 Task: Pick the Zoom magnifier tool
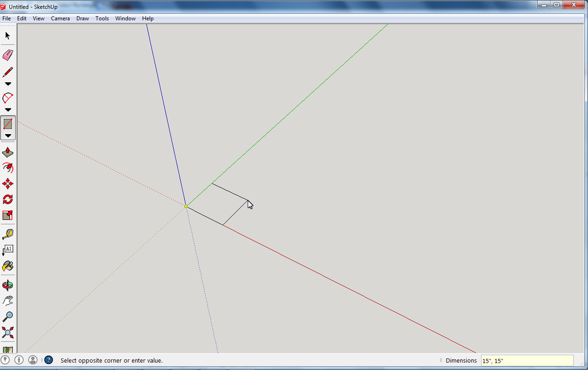click(x=8, y=316)
